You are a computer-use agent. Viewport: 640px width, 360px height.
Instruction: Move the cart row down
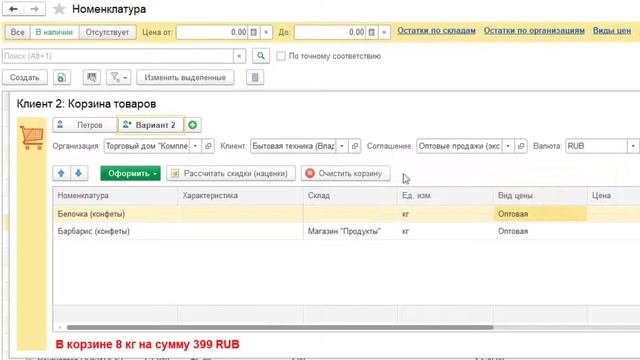click(x=79, y=173)
